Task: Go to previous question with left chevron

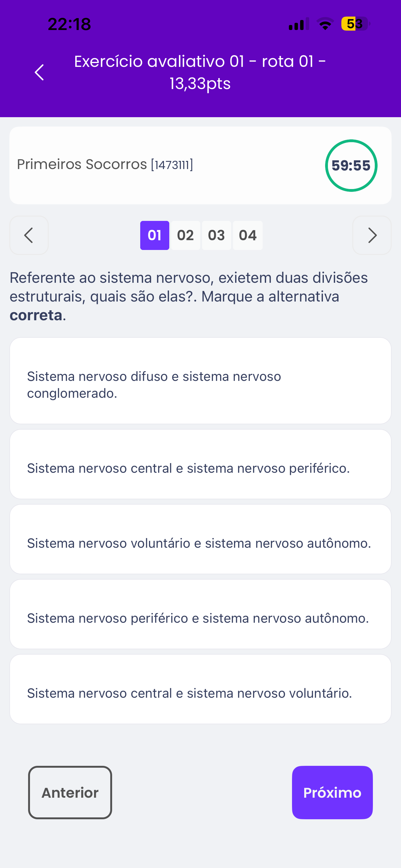Action: (x=29, y=235)
